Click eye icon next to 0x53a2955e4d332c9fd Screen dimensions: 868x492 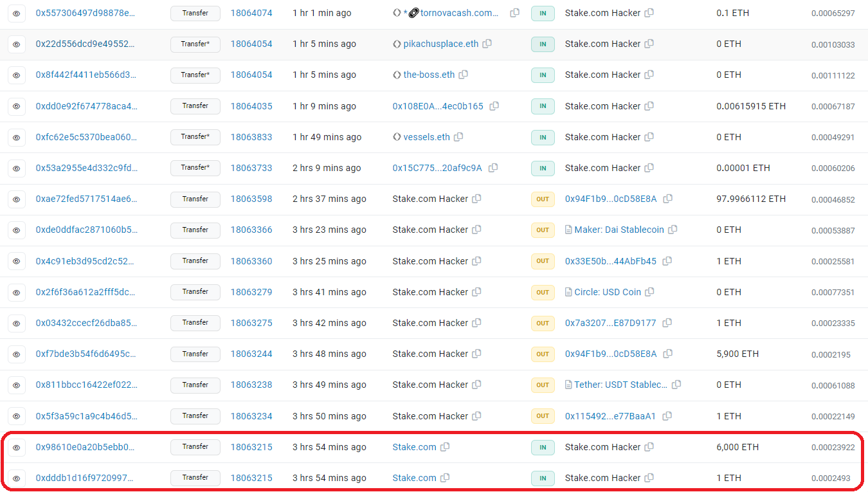(x=17, y=168)
